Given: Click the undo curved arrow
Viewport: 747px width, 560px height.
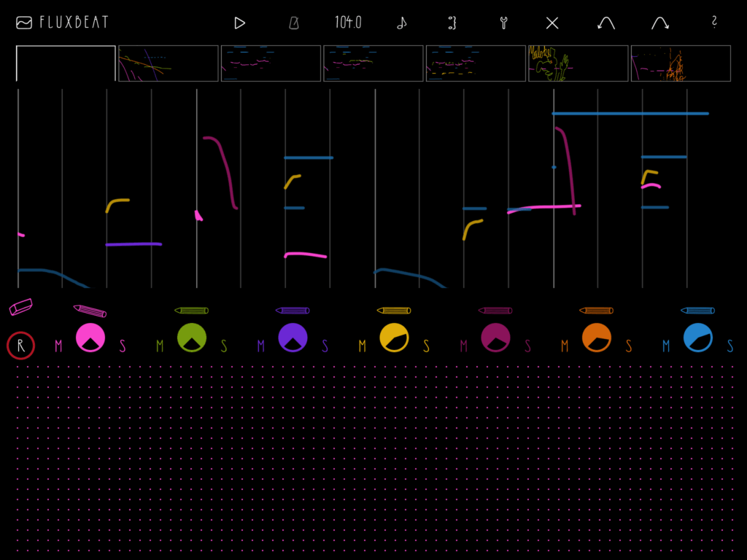Looking at the screenshot, I should pos(605,23).
